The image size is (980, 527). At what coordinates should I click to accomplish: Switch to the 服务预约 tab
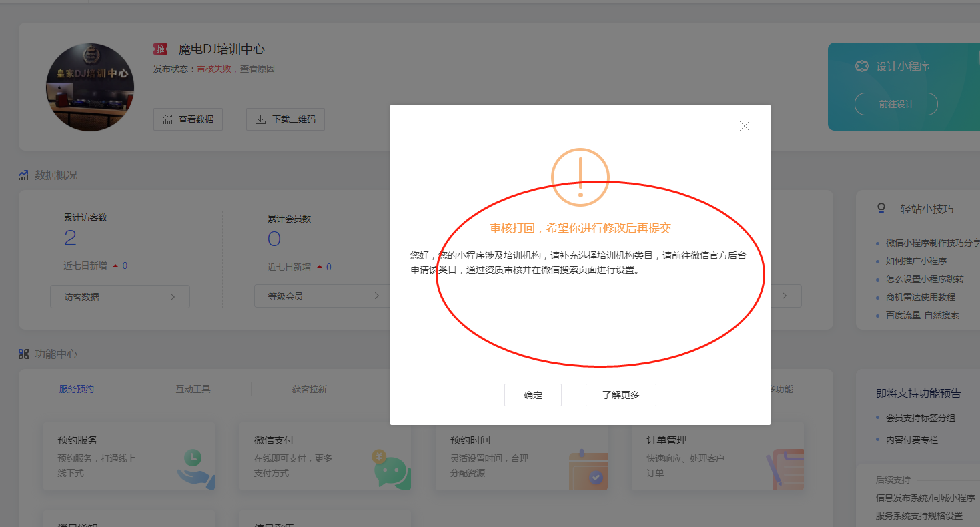[x=77, y=389]
